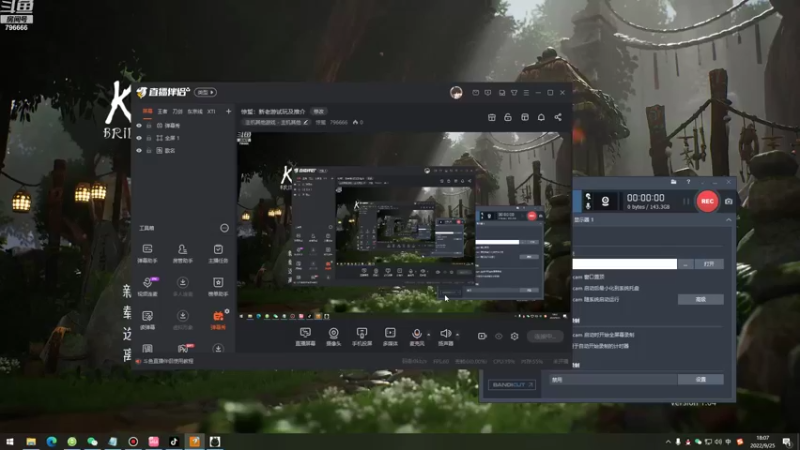Click the unlock padlock icon in stream header

point(508,117)
